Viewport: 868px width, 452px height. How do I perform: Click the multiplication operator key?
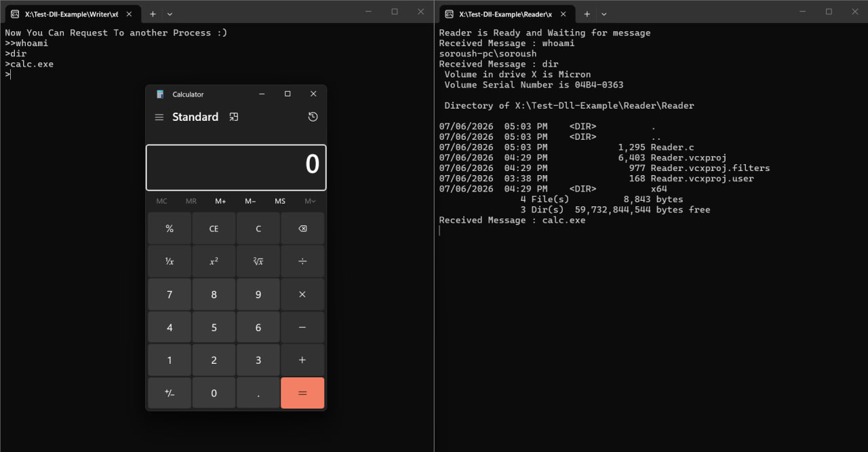[x=302, y=295]
